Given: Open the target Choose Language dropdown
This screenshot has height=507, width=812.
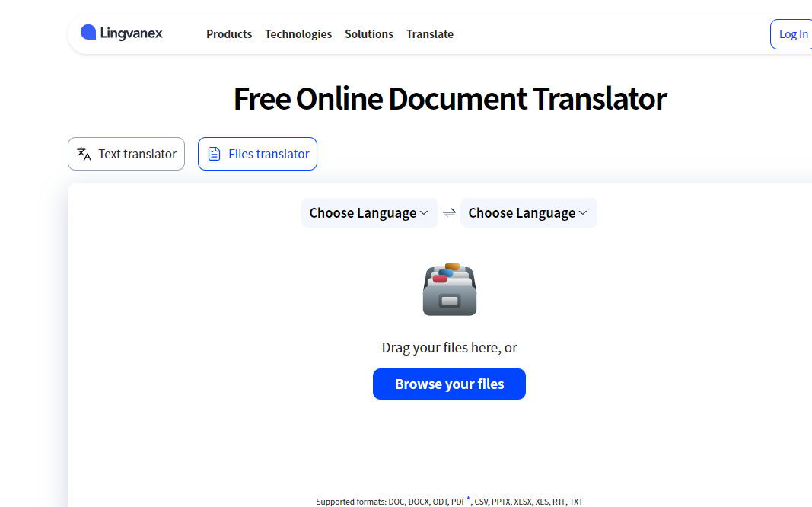Looking at the screenshot, I should pyautogui.click(x=521, y=213).
